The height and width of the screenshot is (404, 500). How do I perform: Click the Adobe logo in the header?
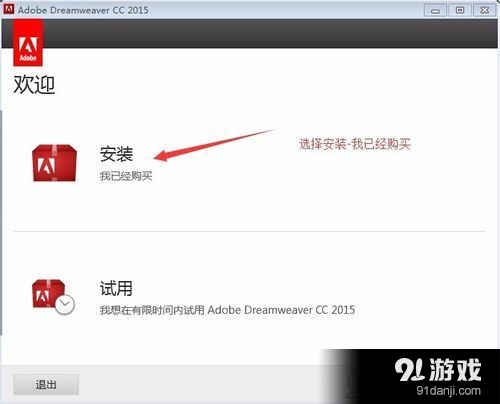click(28, 42)
